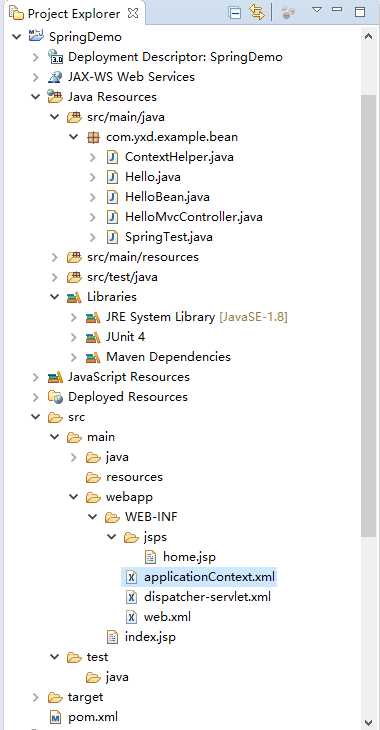Click the scrollbar up arrow

(x=368, y=37)
